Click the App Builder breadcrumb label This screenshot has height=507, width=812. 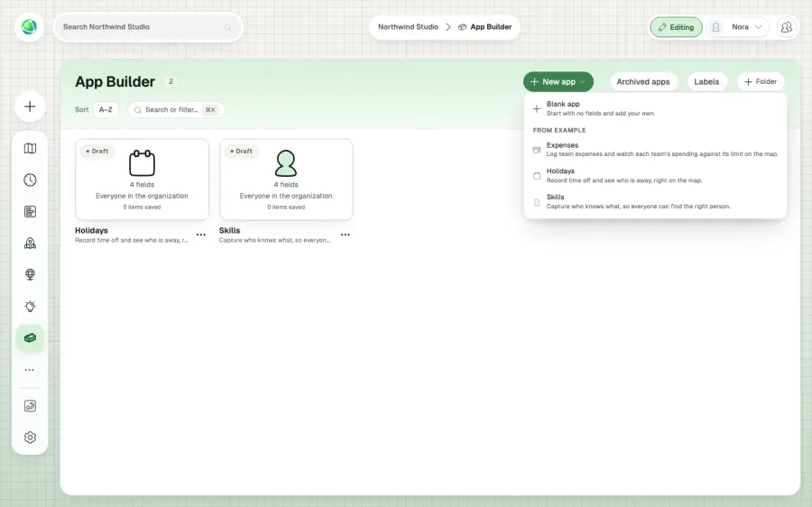pos(491,27)
